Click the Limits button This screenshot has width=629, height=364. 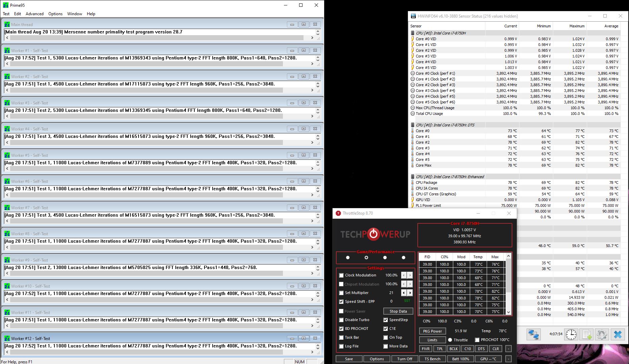[x=432, y=340]
